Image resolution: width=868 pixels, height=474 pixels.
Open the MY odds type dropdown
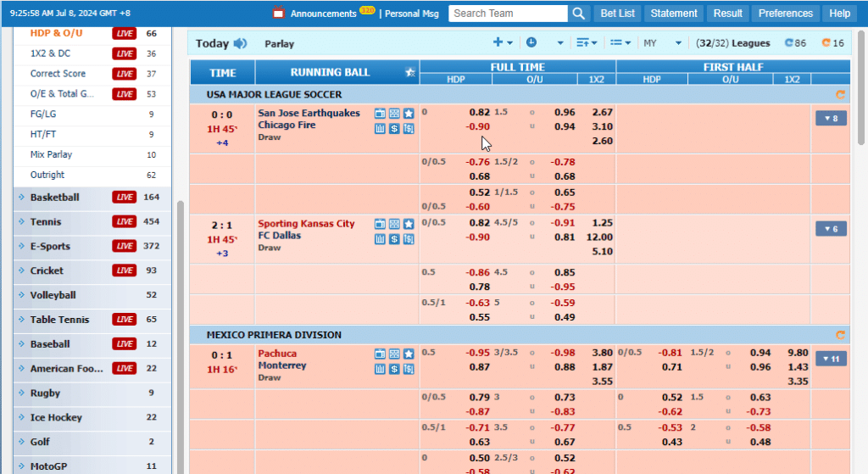pos(663,43)
